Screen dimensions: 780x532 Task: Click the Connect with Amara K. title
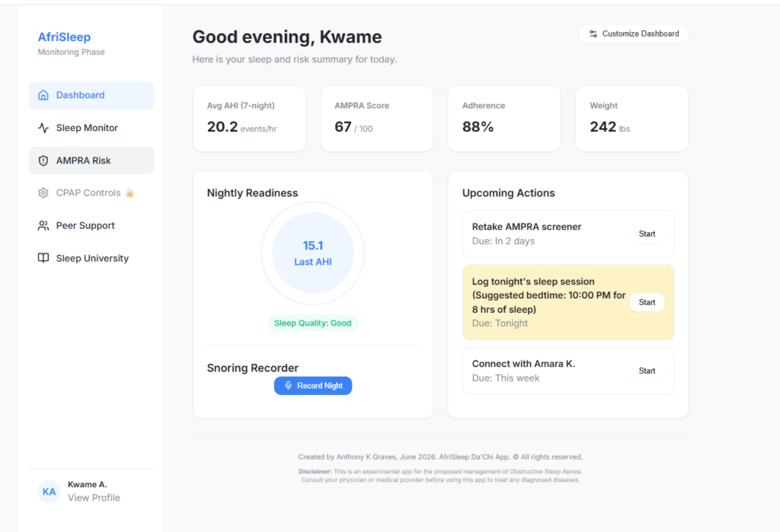point(523,364)
